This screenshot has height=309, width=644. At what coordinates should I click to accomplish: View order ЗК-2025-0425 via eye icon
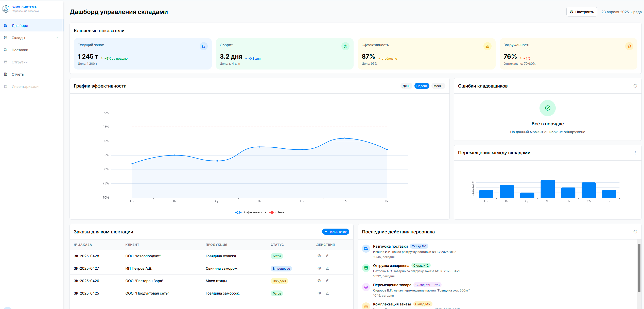click(x=319, y=293)
